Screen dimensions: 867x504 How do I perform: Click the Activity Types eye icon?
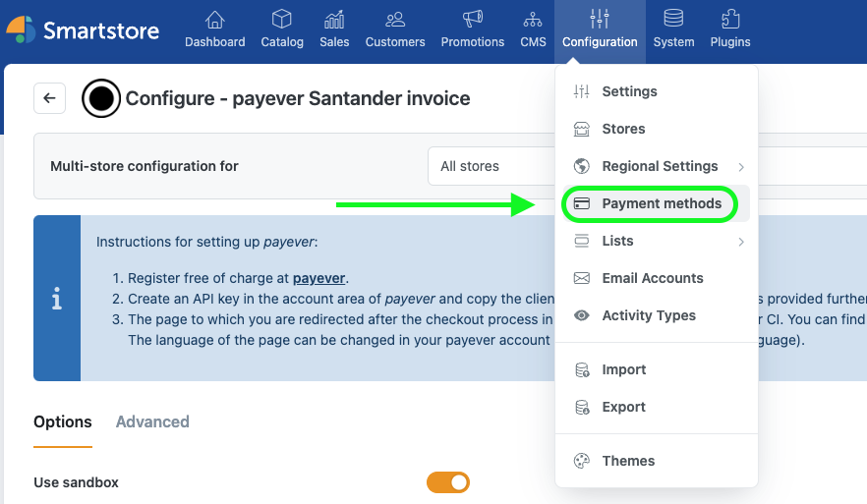click(x=582, y=315)
